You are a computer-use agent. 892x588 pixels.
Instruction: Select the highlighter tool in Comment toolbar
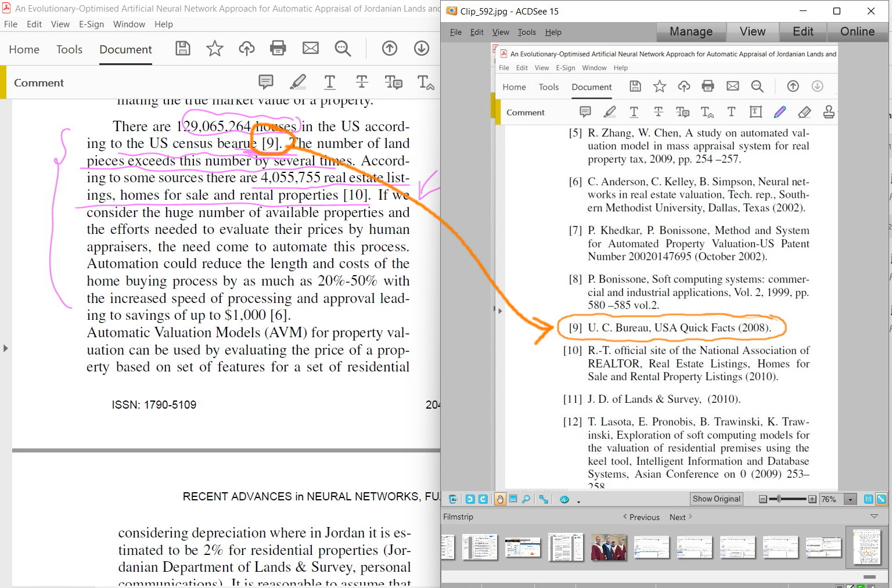click(x=610, y=111)
